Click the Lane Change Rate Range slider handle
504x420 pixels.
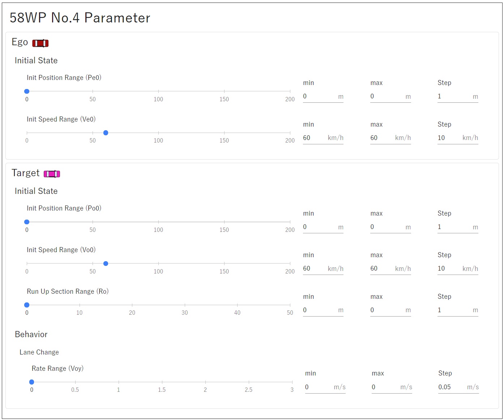[32, 382]
